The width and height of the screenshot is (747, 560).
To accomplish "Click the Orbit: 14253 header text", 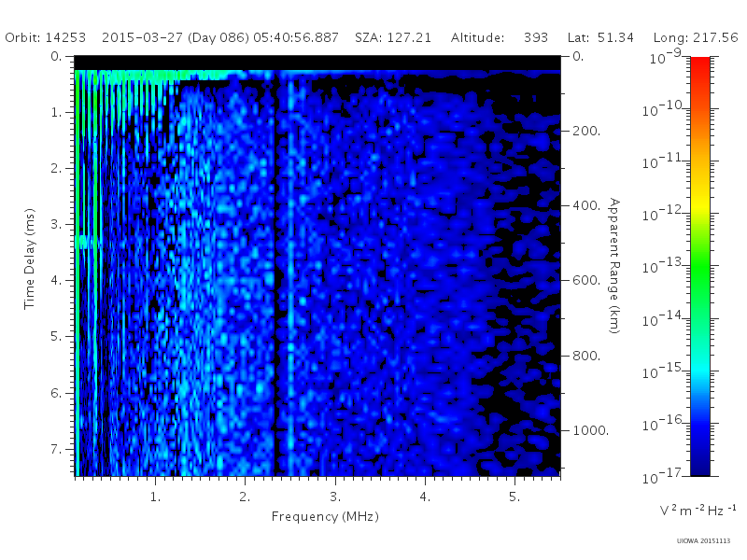I will (x=45, y=37).
